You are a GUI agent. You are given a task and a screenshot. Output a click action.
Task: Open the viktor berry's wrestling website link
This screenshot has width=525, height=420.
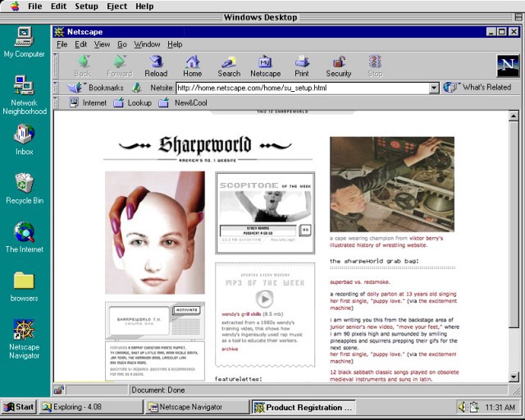[x=386, y=242]
